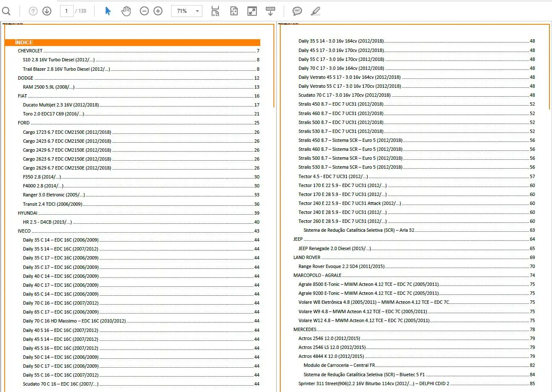Open Daily 55 C 16 – EDC 16C entry

tap(141, 375)
